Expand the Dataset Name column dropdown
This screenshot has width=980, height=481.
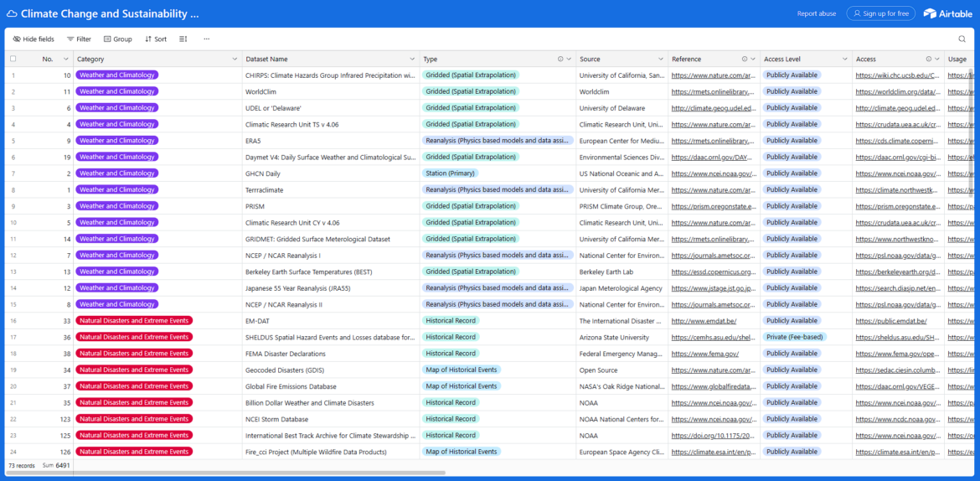click(x=412, y=59)
